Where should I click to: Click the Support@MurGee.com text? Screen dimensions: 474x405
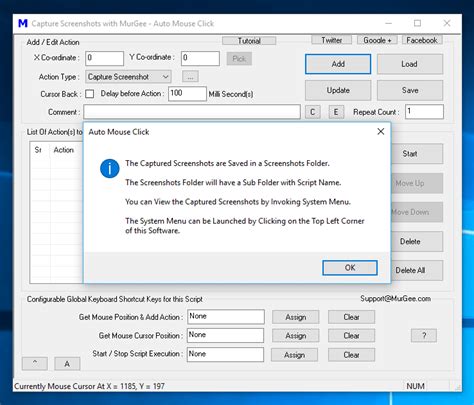[x=395, y=298]
